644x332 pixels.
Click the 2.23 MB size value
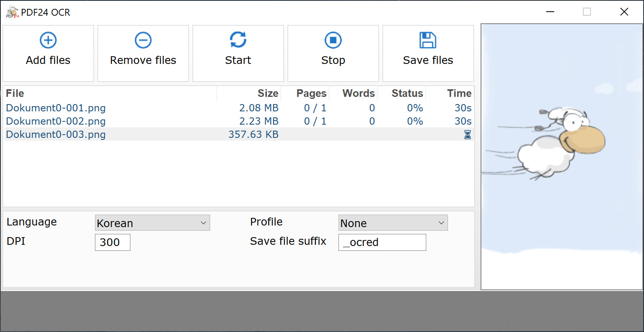click(259, 121)
